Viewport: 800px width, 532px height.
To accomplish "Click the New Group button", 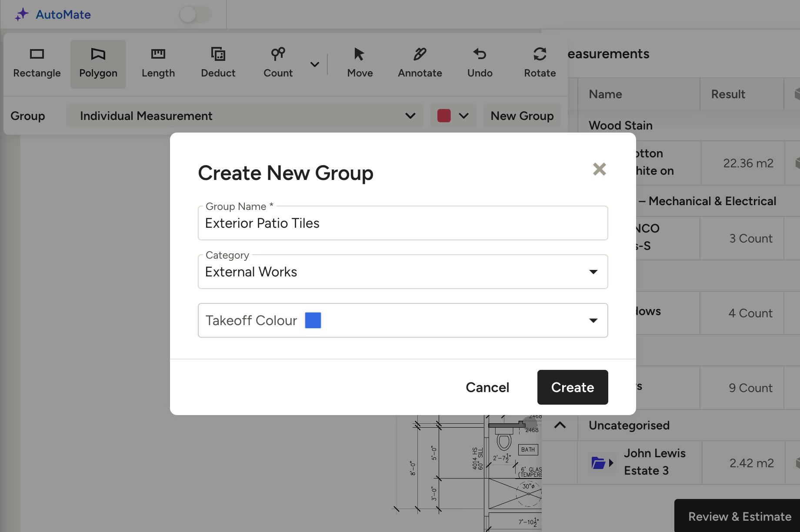I will 522,116.
